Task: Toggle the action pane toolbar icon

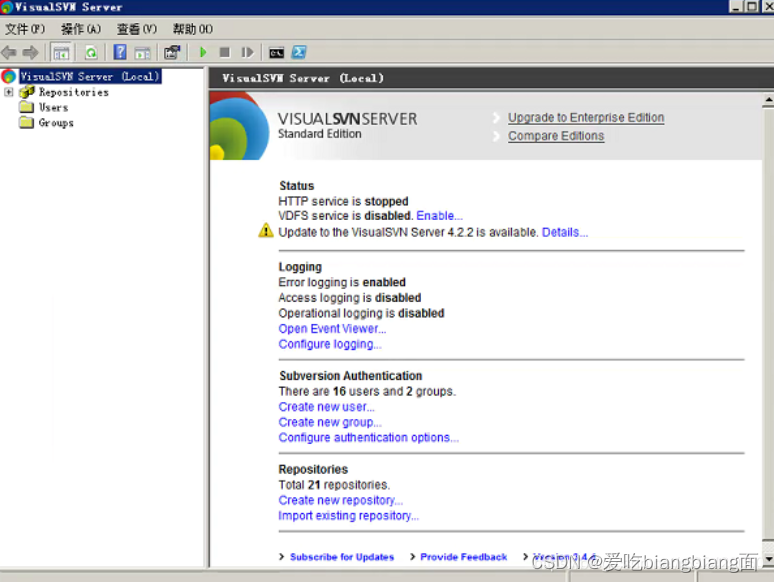Action: [x=143, y=52]
